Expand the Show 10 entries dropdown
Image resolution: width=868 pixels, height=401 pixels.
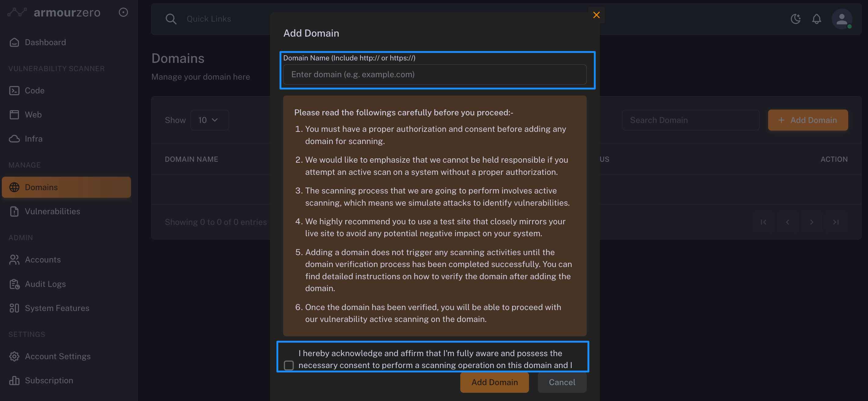pos(209,120)
